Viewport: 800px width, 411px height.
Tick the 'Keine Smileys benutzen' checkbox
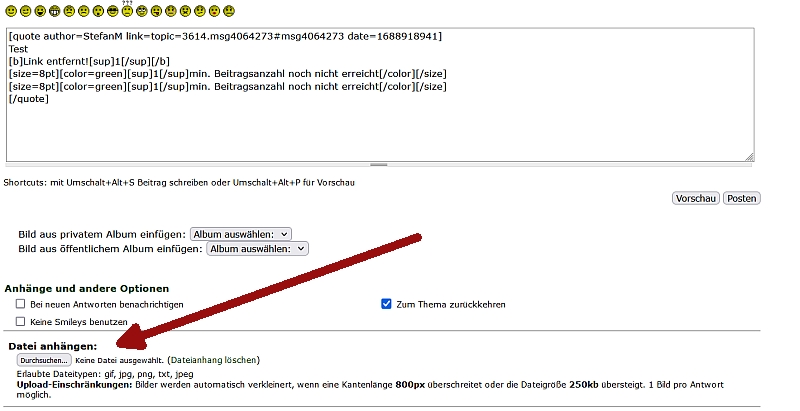tap(20, 322)
